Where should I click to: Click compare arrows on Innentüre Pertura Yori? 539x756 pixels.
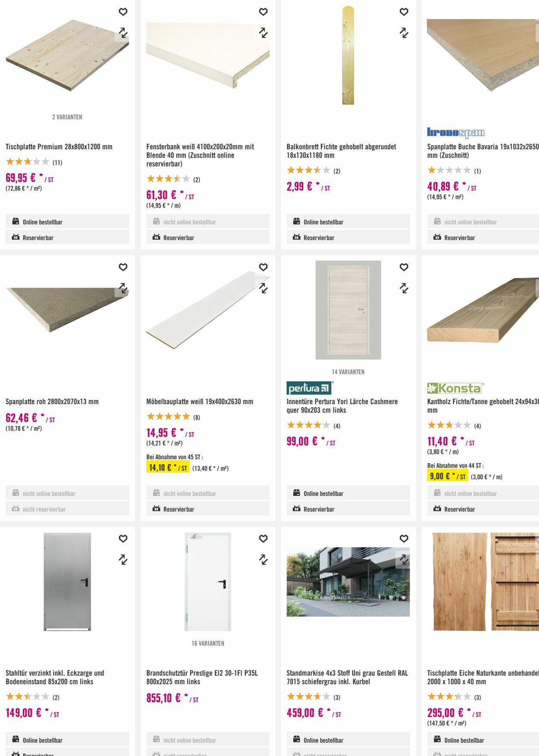[404, 288]
